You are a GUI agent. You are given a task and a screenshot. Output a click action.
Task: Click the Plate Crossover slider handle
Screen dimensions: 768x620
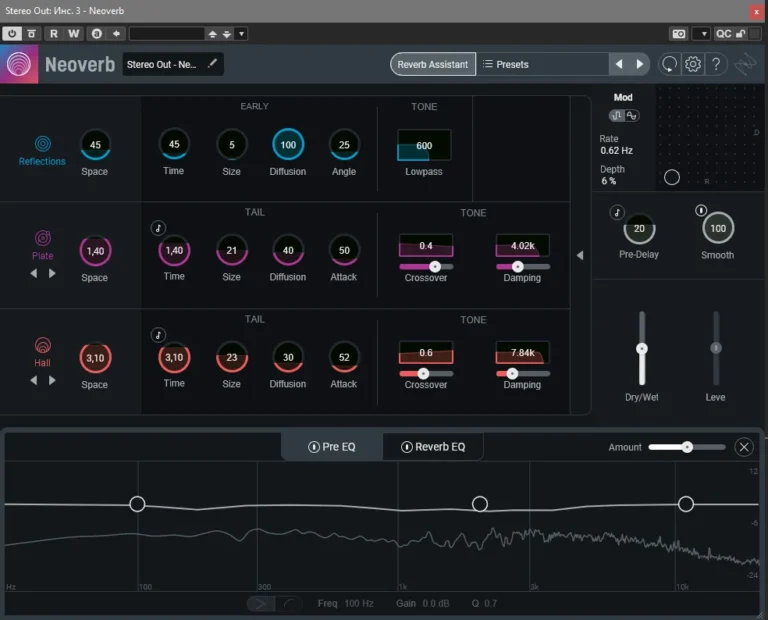coord(435,266)
